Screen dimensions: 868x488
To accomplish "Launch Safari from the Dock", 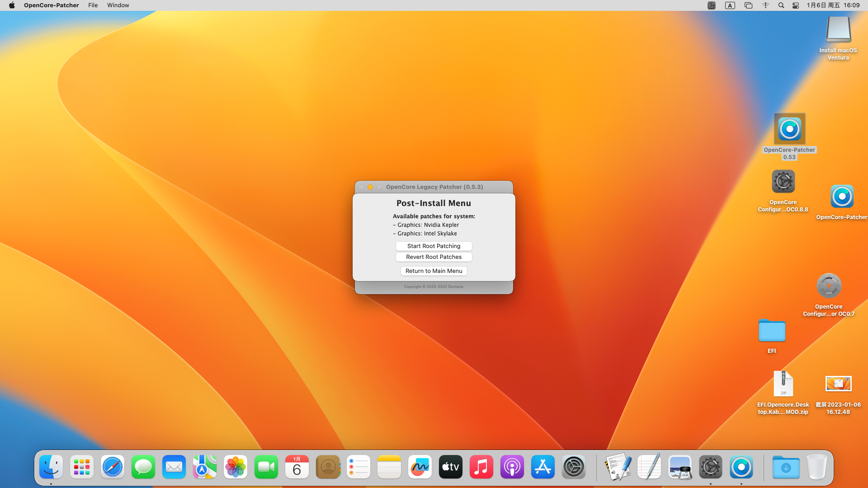I will (113, 467).
